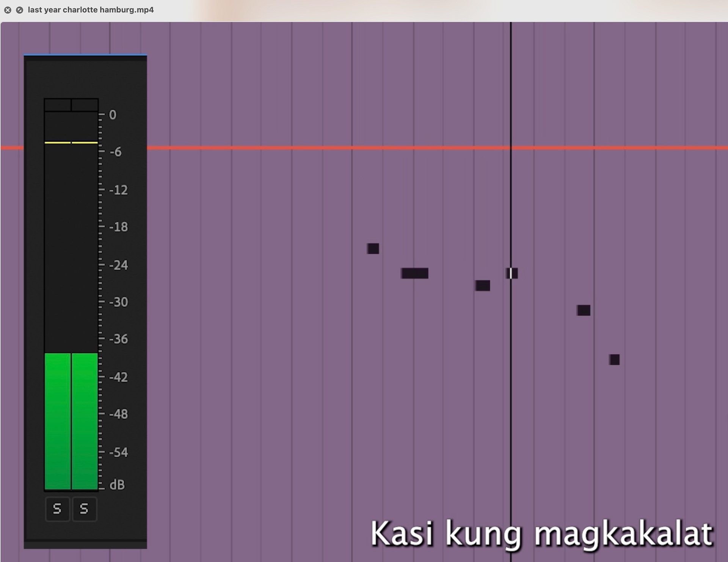Click the right channel clipping indicator box

click(x=85, y=105)
